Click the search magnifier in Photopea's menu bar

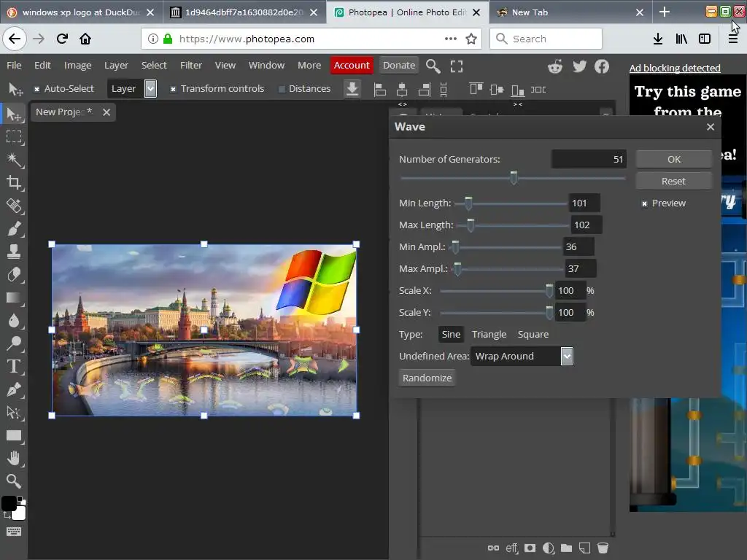pos(433,66)
